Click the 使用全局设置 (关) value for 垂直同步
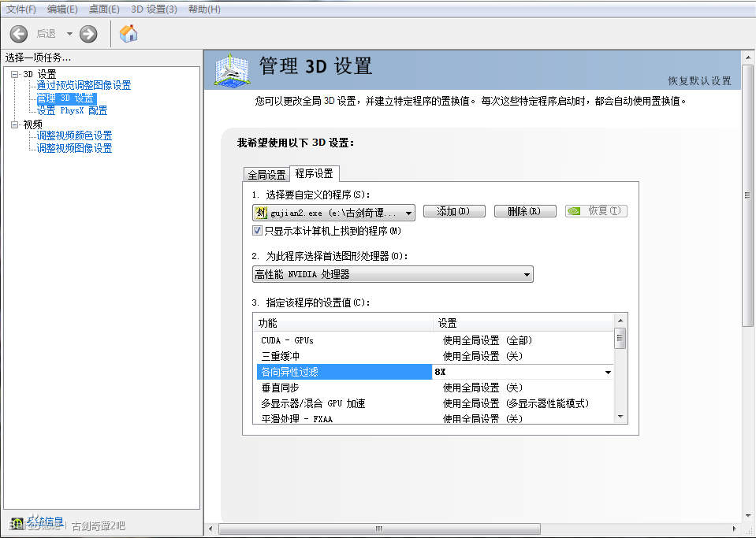 (482, 388)
